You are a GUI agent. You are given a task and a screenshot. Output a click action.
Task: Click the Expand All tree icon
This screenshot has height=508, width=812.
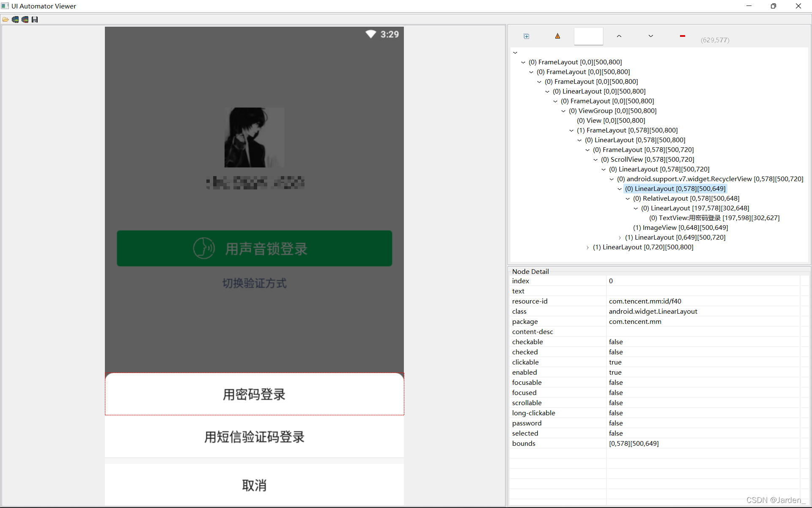click(x=527, y=36)
